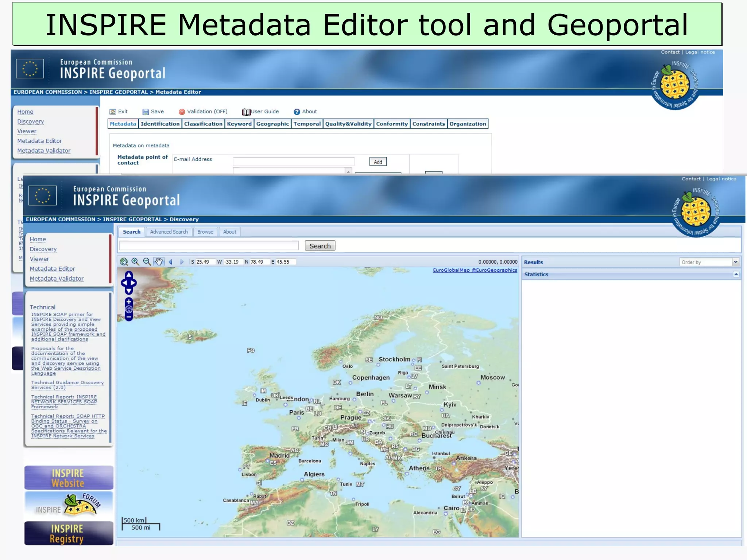Image resolution: width=747 pixels, height=560 pixels.
Task: Go to next map extent arrow
Action: (182, 262)
